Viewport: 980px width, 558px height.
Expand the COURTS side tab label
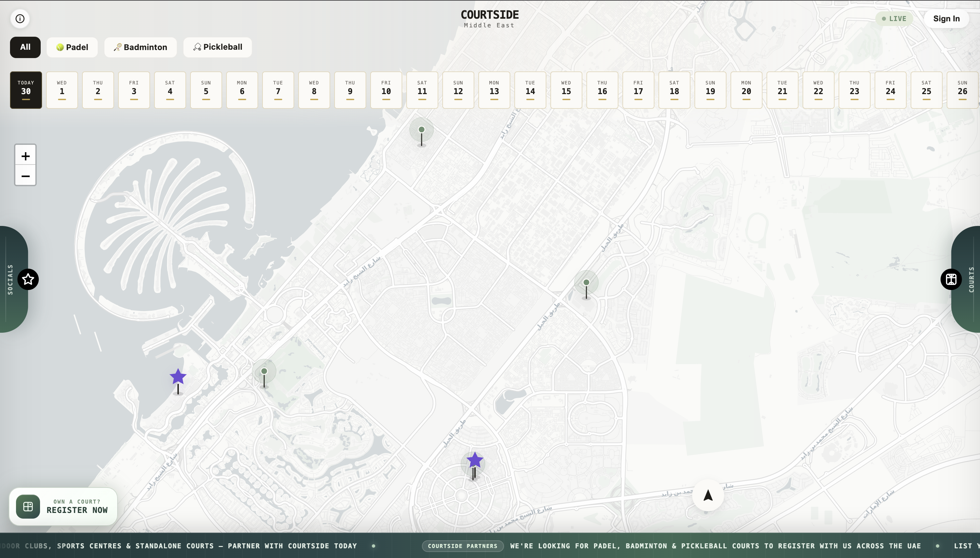pyautogui.click(x=971, y=279)
